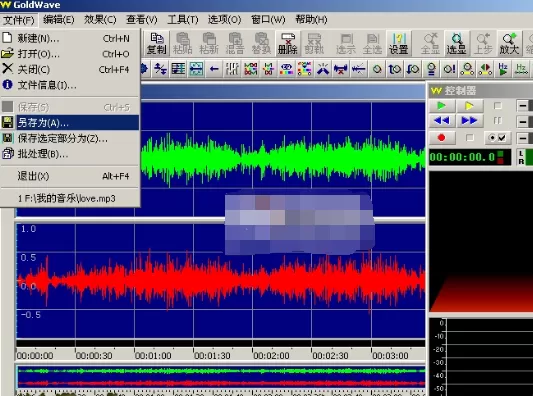Image resolution: width=533 pixels, height=396 pixels.
Task: Click the parametric EQ icon with colorful dotted path
Action: (305, 69)
